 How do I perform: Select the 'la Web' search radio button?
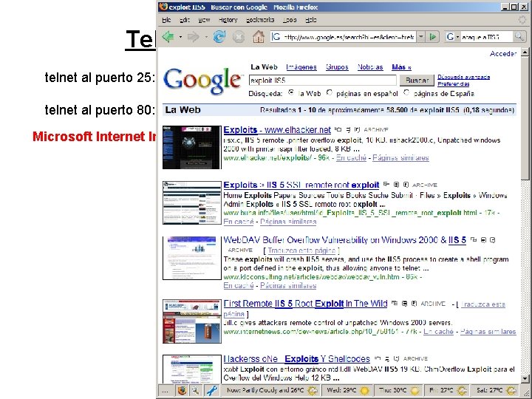coord(291,92)
